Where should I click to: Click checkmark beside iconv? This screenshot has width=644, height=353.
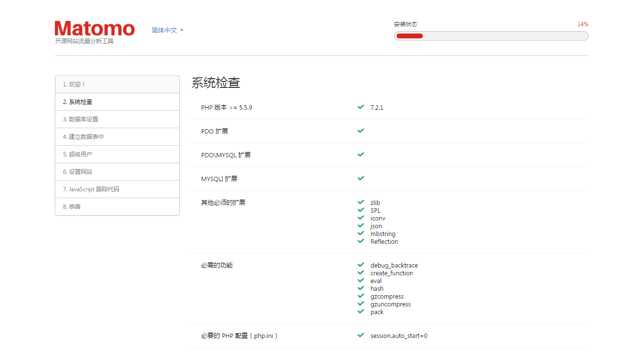[361, 218]
